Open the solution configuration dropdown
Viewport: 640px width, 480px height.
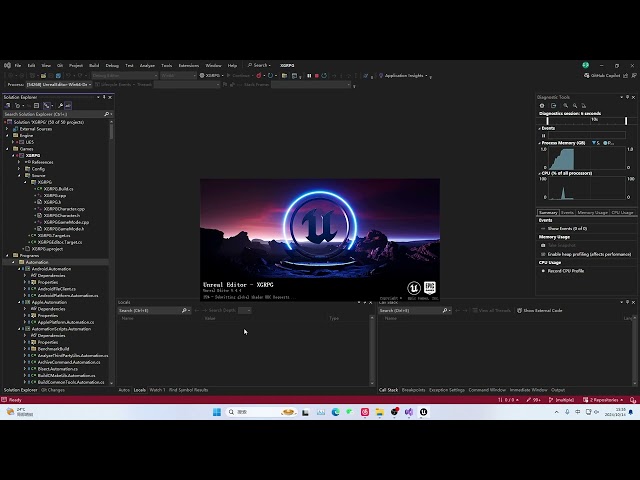tap(124, 76)
